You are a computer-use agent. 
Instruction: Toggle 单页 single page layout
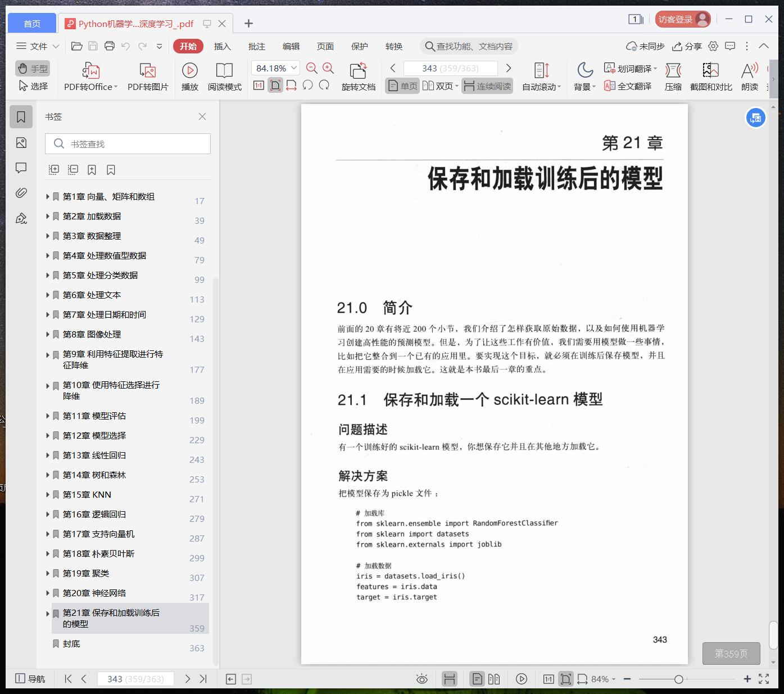point(402,86)
